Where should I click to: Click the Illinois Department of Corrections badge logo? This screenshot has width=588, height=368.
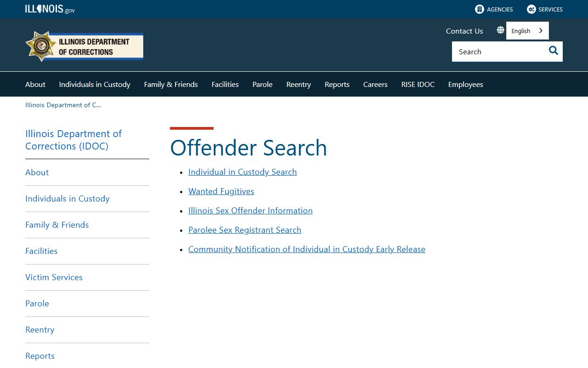click(84, 46)
